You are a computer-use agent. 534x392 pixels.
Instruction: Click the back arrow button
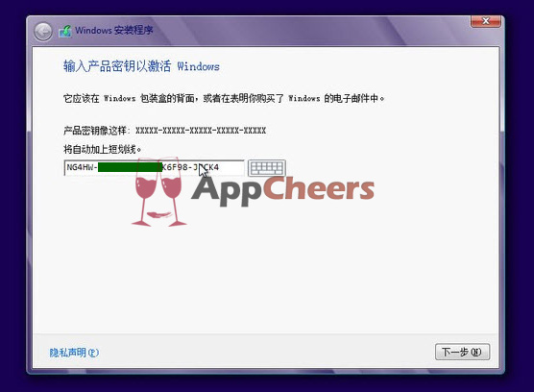(x=43, y=32)
